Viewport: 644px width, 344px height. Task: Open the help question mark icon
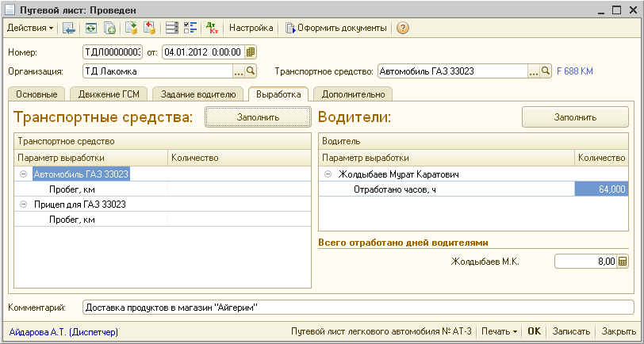(403, 28)
